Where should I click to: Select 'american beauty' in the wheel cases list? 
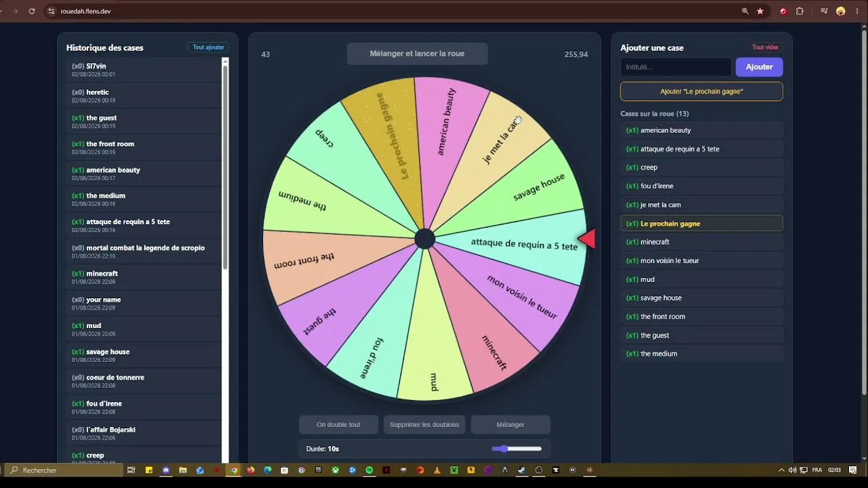pyautogui.click(x=701, y=130)
